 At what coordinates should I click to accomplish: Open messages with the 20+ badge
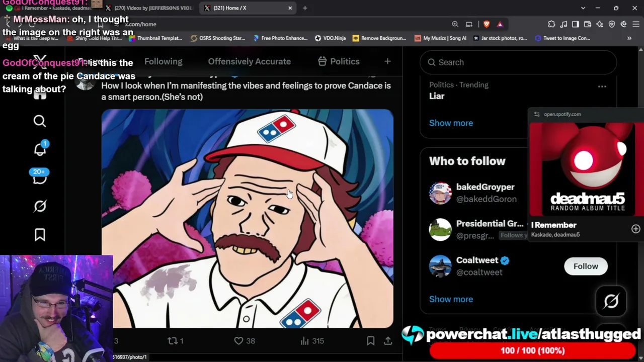pyautogui.click(x=40, y=177)
